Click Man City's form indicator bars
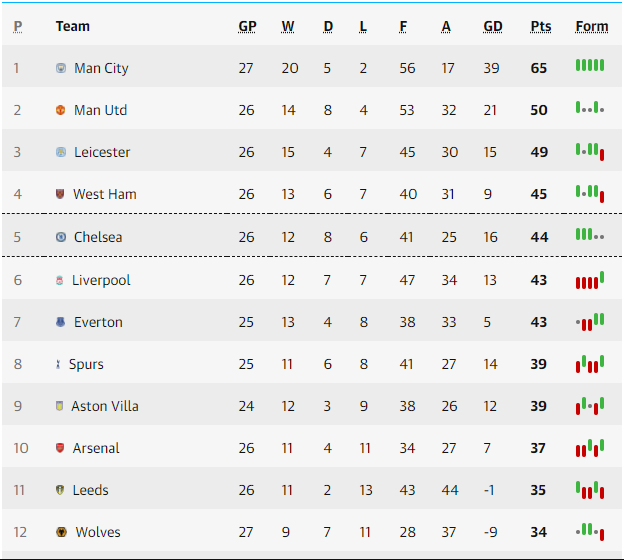 (x=590, y=65)
